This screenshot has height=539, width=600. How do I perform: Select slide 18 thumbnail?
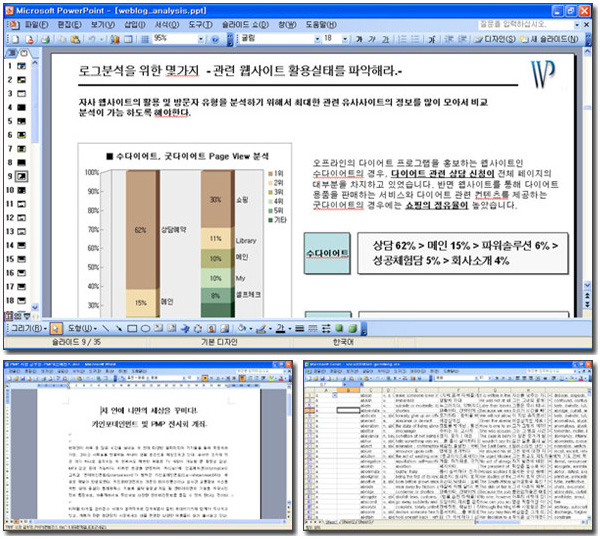coord(22,301)
